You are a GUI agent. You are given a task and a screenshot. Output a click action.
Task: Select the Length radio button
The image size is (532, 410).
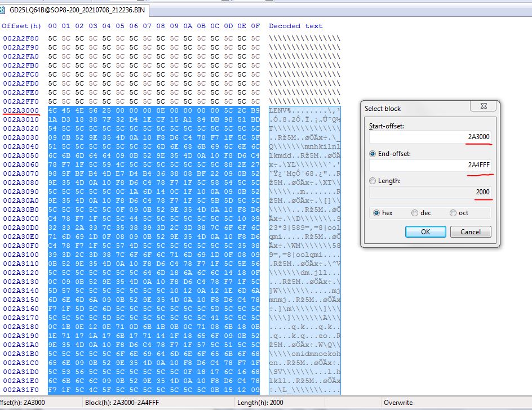pos(373,181)
